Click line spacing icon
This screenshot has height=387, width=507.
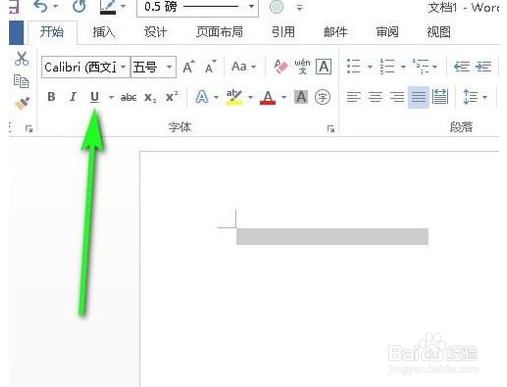[470, 97]
